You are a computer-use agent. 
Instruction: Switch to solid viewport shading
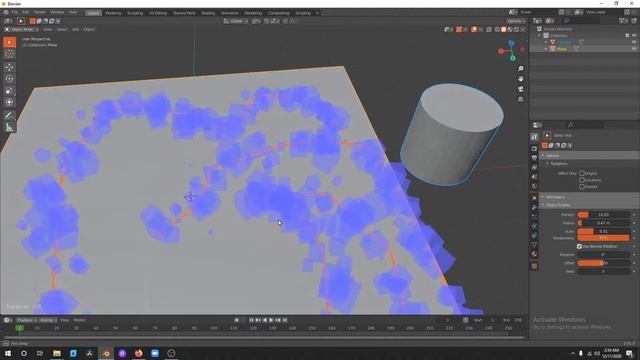504,29
